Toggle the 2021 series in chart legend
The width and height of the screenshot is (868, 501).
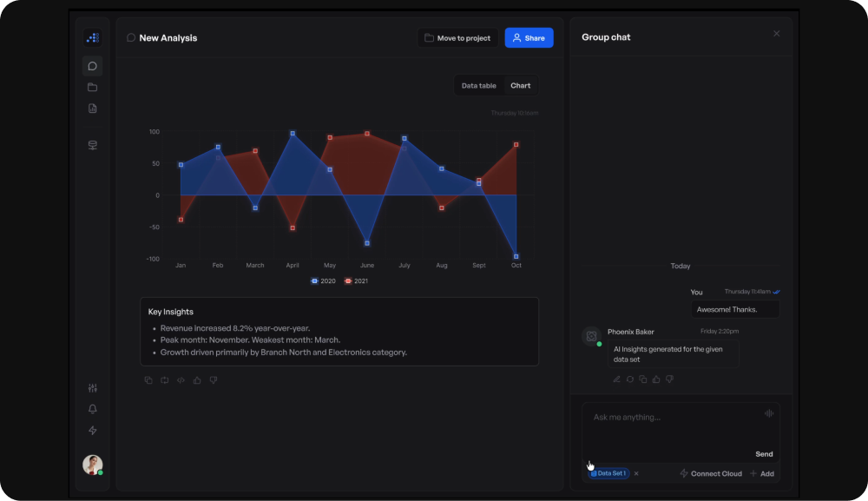[x=356, y=281]
